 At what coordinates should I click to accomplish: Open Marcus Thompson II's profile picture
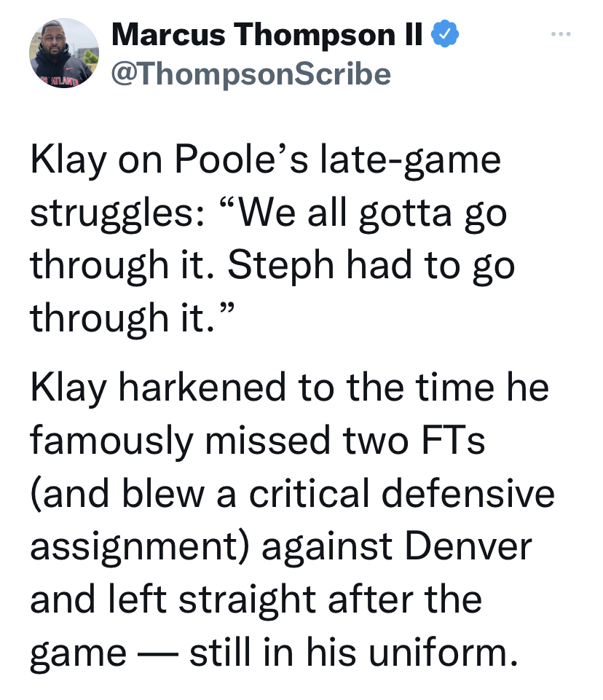point(64,54)
